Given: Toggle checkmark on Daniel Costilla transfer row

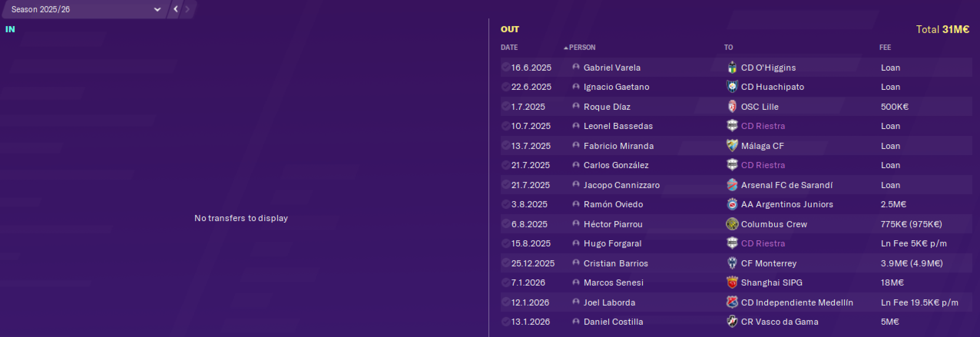Looking at the screenshot, I should click(x=505, y=321).
